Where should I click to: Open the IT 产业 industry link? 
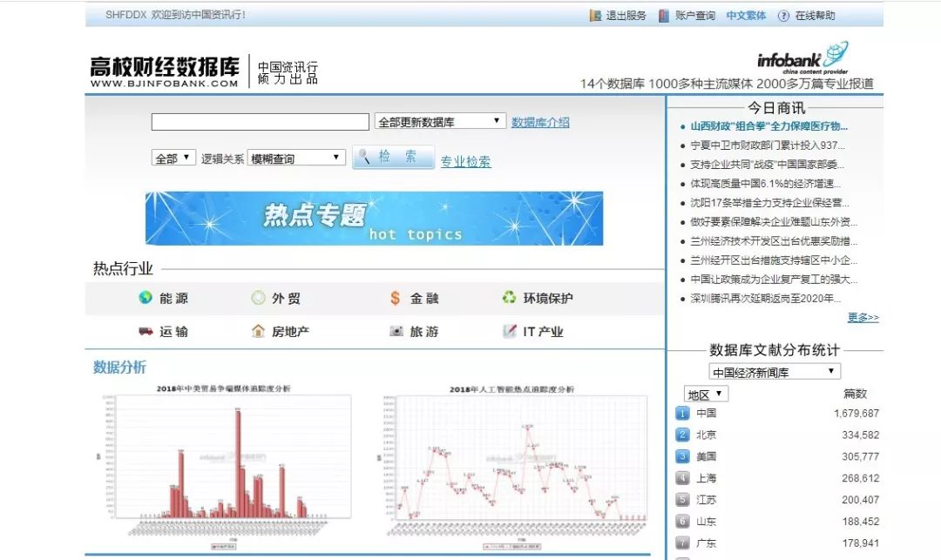point(543,332)
